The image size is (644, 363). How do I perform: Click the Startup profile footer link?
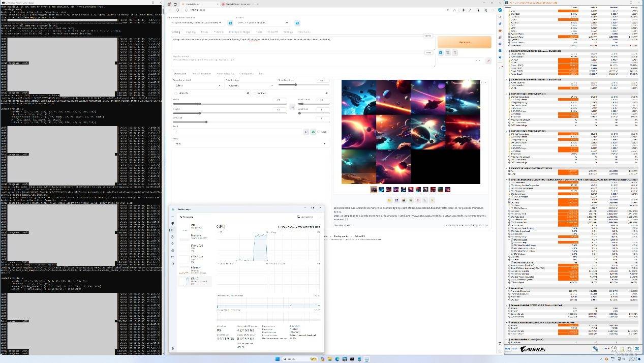[341, 236]
